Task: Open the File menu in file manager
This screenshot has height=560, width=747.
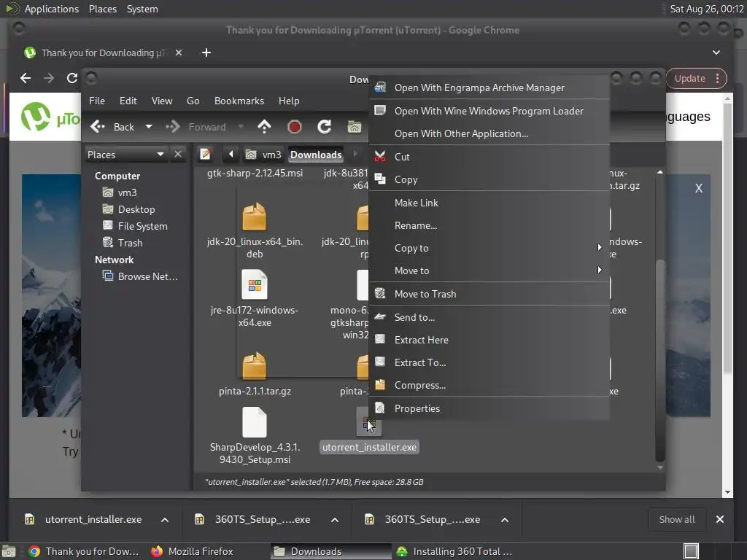Action: (x=97, y=101)
